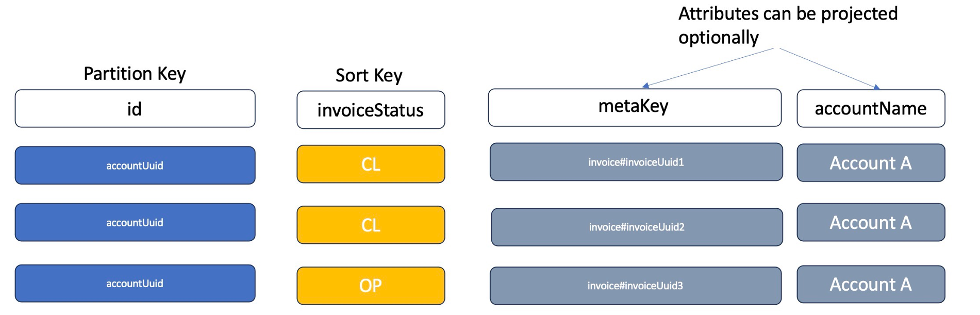Screen dimensions: 980x315
Task: Select the first Account A box
Action: [871, 163]
